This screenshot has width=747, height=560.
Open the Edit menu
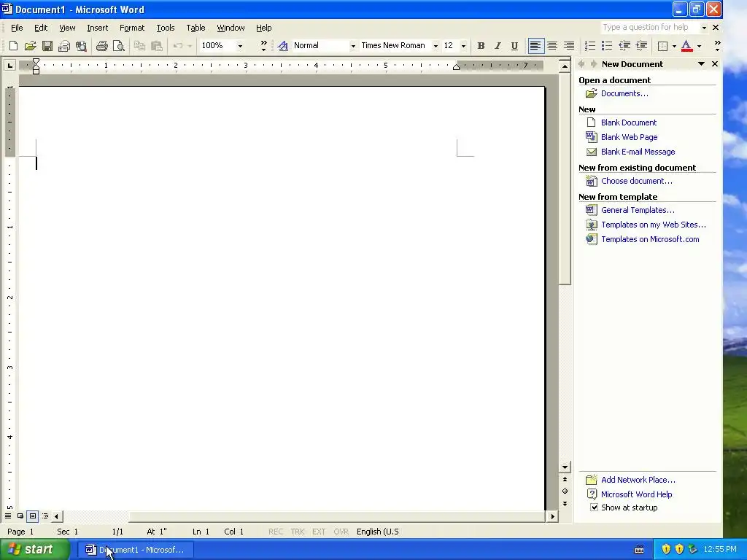[41, 28]
